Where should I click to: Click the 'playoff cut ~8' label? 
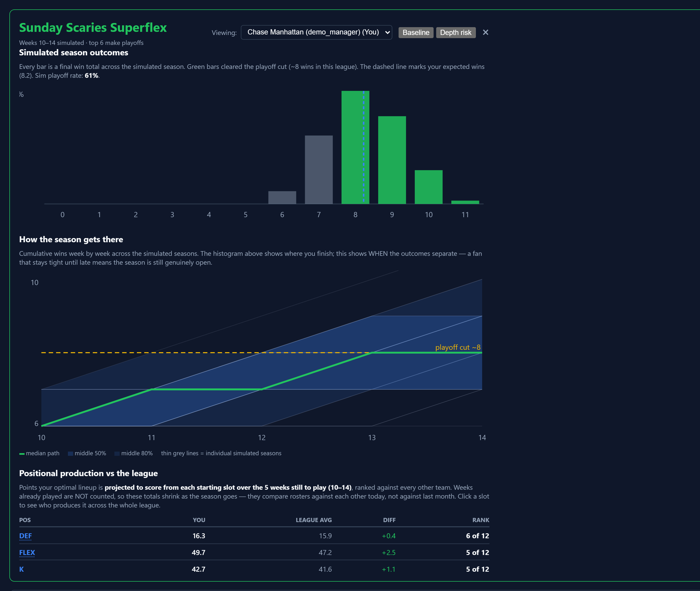pyautogui.click(x=458, y=347)
